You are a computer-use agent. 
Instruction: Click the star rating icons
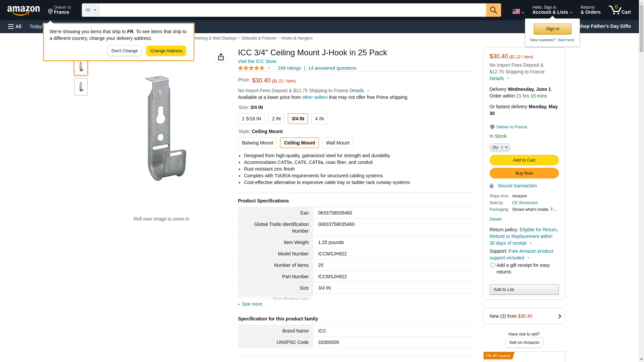pyautogui.click(x=251, y=68)
